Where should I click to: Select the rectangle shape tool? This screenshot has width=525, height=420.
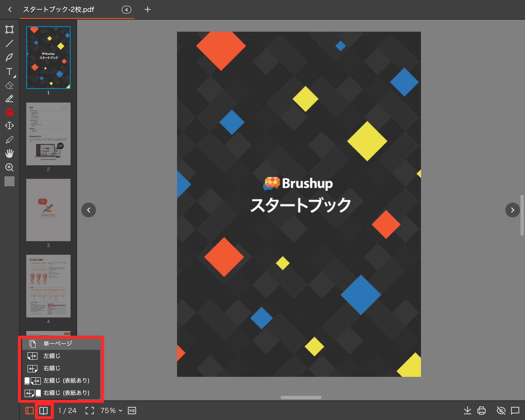coord(9,30)
